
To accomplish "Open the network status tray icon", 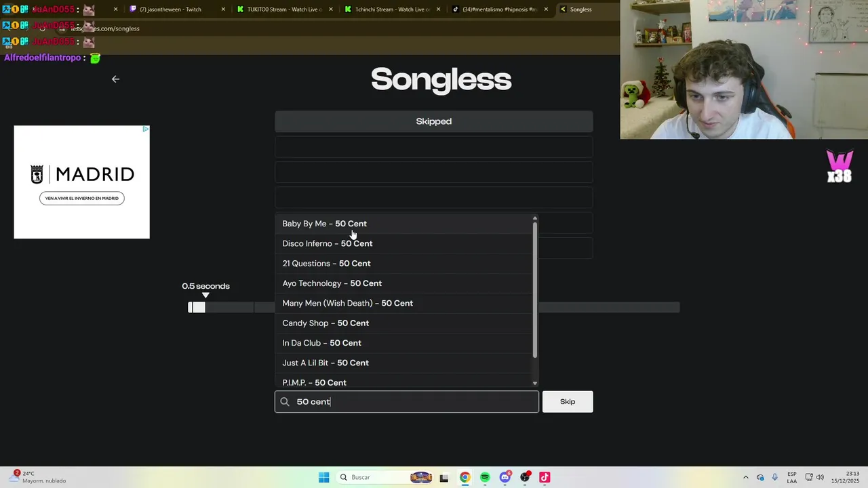I will 809,477.
